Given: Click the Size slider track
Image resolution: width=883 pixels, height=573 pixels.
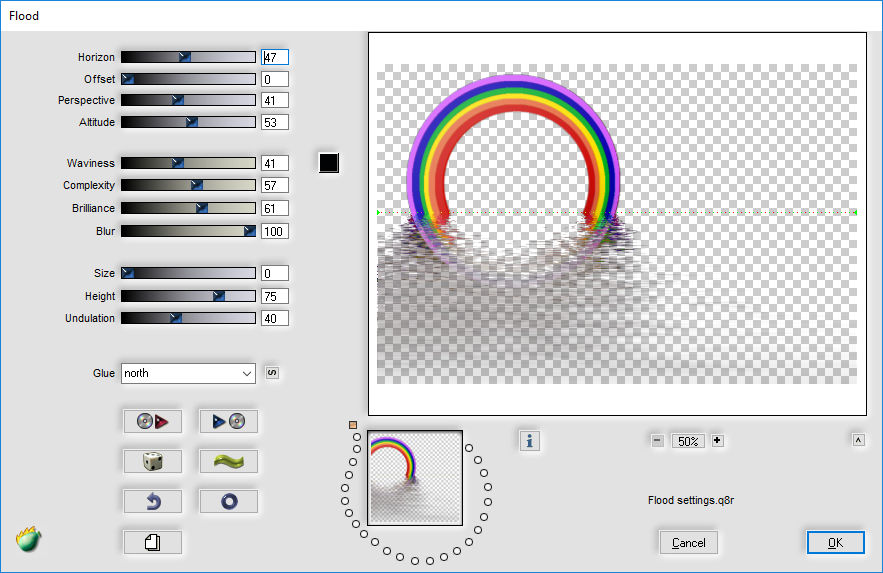Looking at the screenshot, I should coord(188,273).
